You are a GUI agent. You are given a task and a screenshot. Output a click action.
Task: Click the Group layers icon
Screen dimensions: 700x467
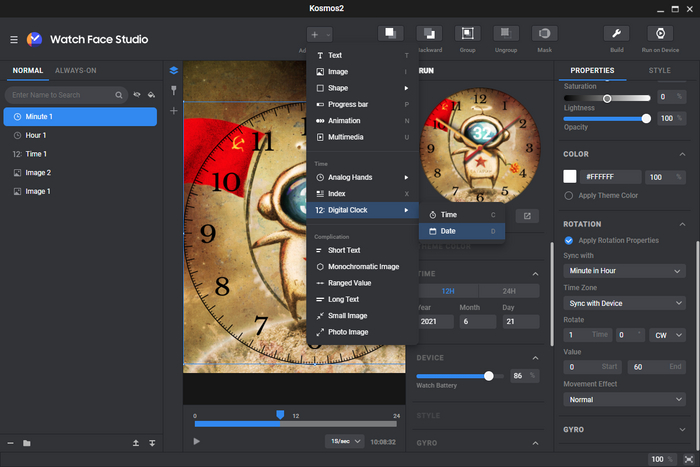pos(467,33)
